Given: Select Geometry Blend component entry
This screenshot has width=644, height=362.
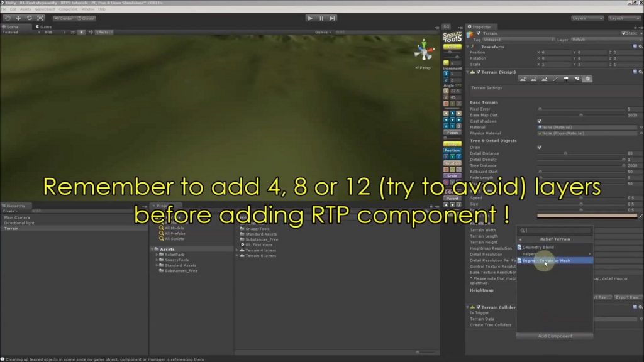Looking at the screenshot, I should tap(555, 247).
